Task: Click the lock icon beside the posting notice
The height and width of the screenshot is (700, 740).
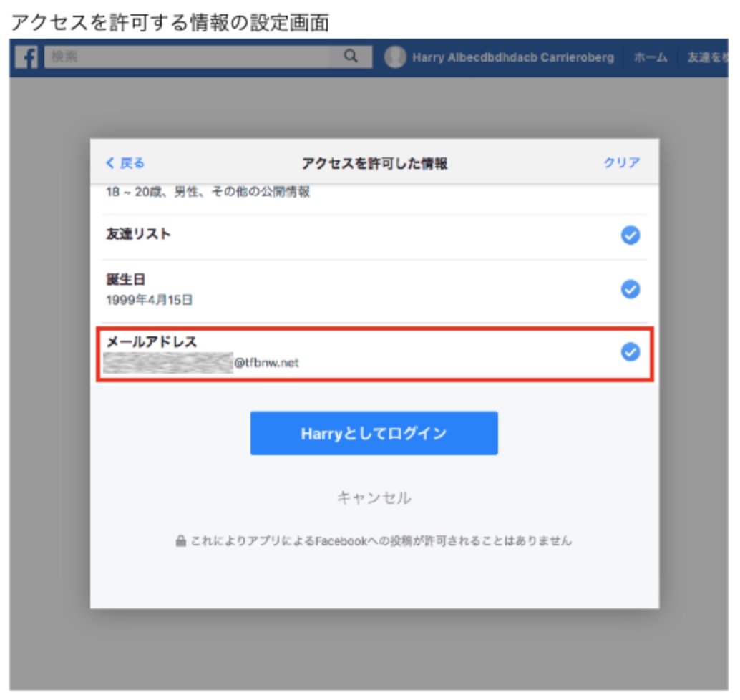Action: point(181,542)
